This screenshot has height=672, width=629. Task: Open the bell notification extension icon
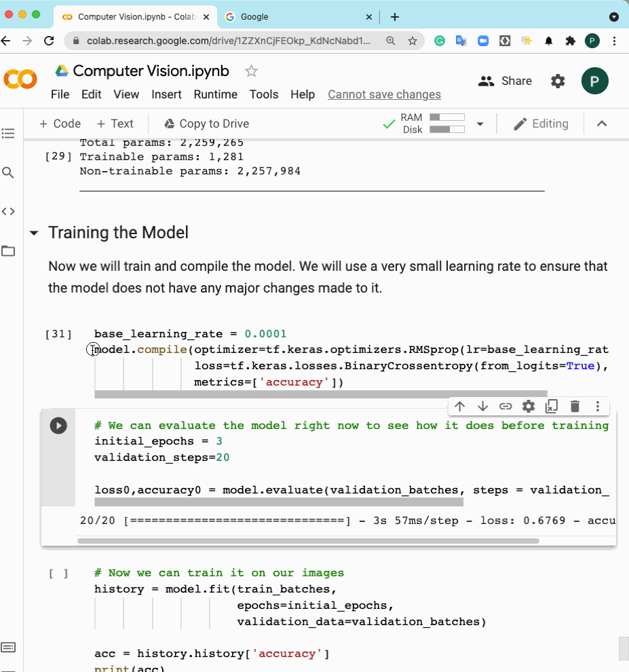click(x=548, y=41)
